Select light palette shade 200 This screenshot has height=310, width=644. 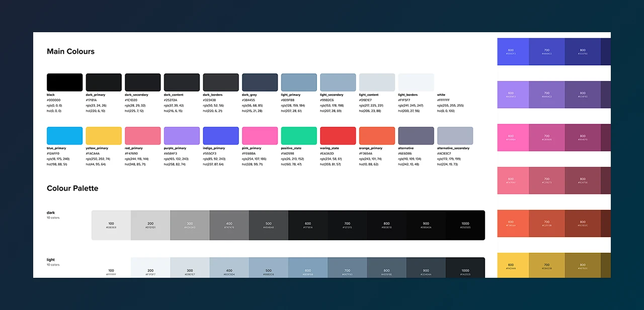[x=150, y=268]
